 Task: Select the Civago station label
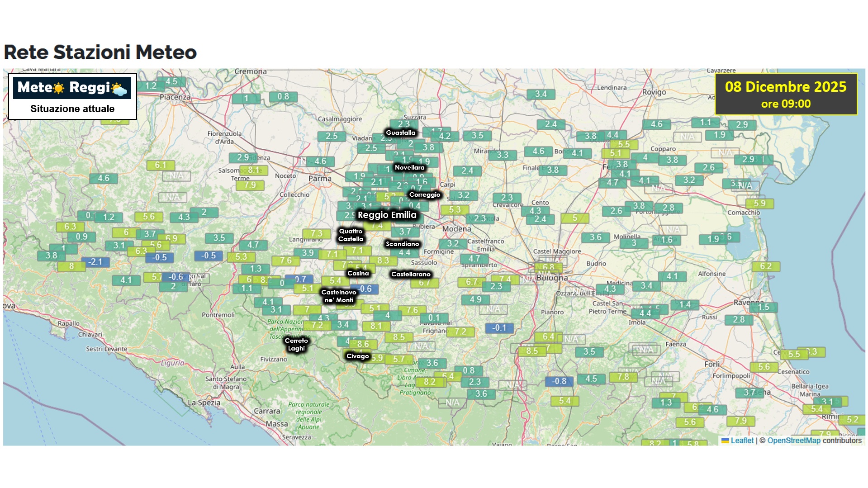coord(357,356)
